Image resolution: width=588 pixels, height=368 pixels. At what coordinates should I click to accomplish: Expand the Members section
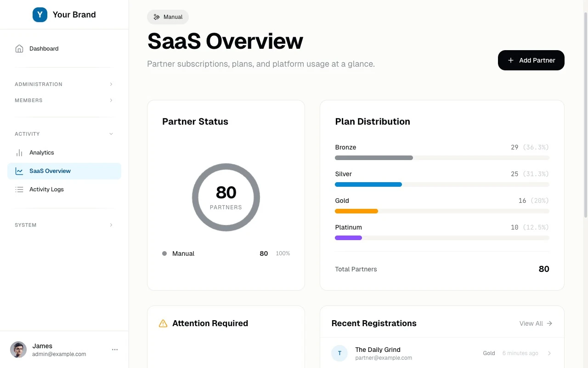tap(64, 100)
